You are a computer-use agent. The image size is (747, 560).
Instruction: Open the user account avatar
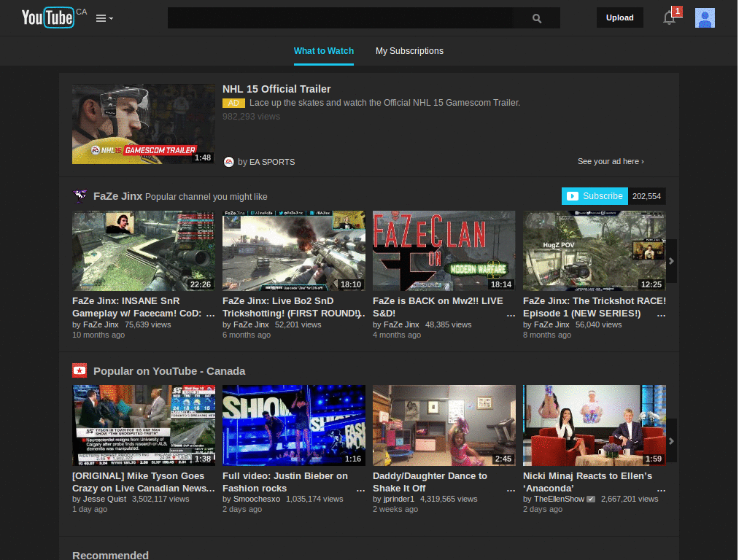point(705,18)
